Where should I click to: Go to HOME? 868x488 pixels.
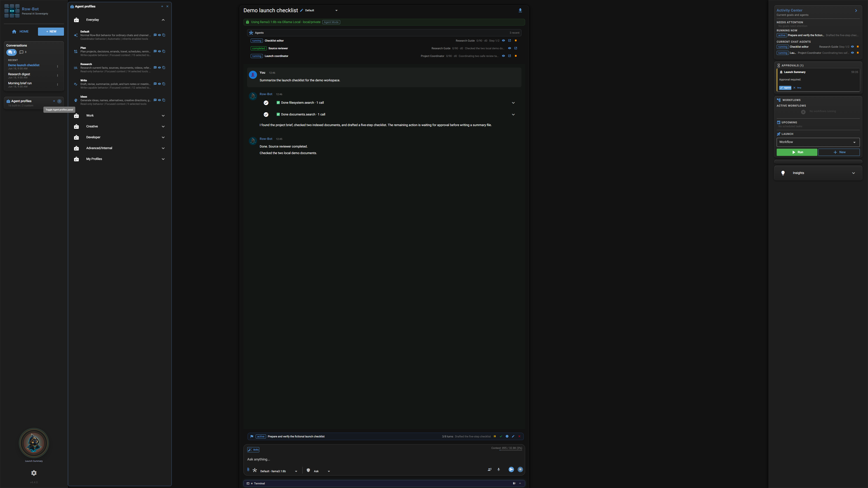(20, 31)
